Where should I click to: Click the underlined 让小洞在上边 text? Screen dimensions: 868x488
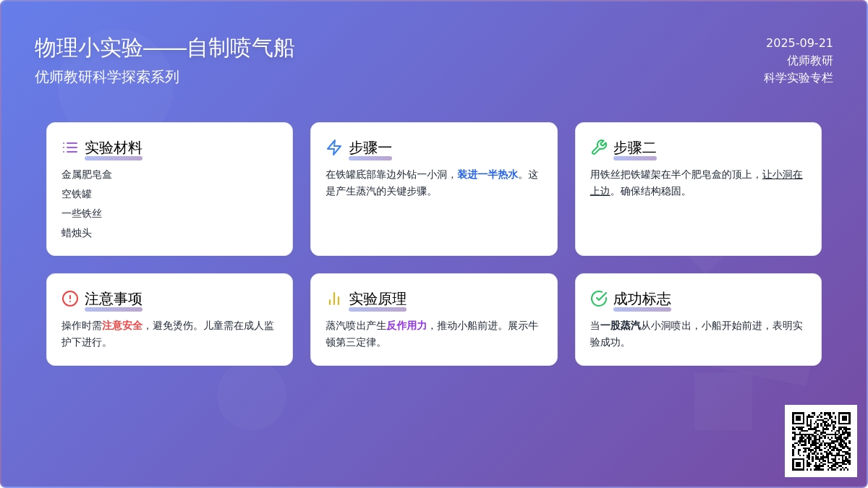pos(781,174)
